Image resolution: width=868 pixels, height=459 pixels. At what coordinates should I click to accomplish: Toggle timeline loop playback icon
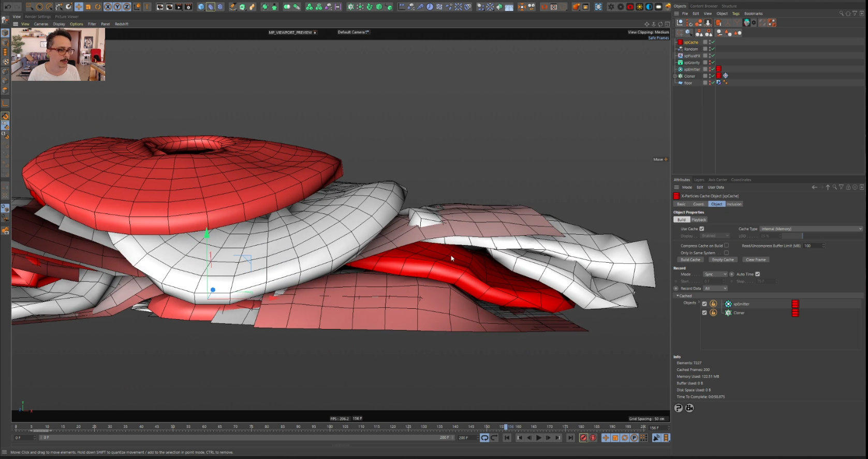pos(484,438)
